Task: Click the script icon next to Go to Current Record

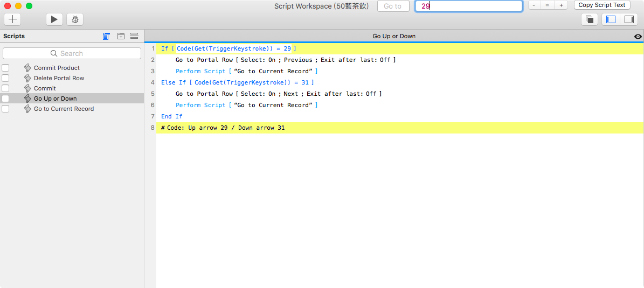Action: click(27, 109)
